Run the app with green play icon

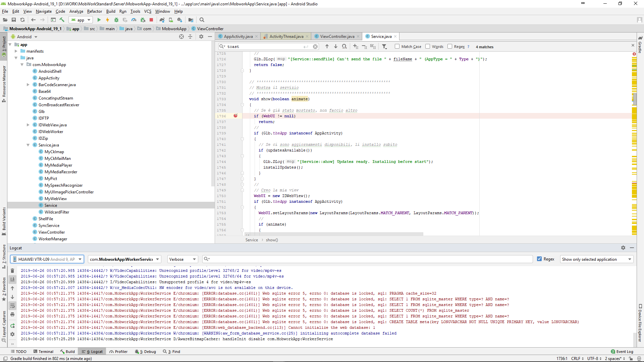(99, 20)
